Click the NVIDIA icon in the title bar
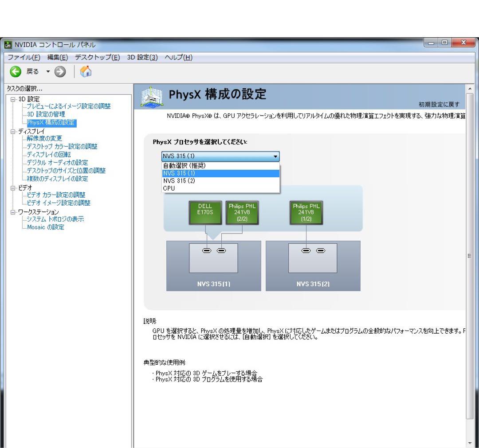This screenshot has height=448, width=479. (8, 45)
